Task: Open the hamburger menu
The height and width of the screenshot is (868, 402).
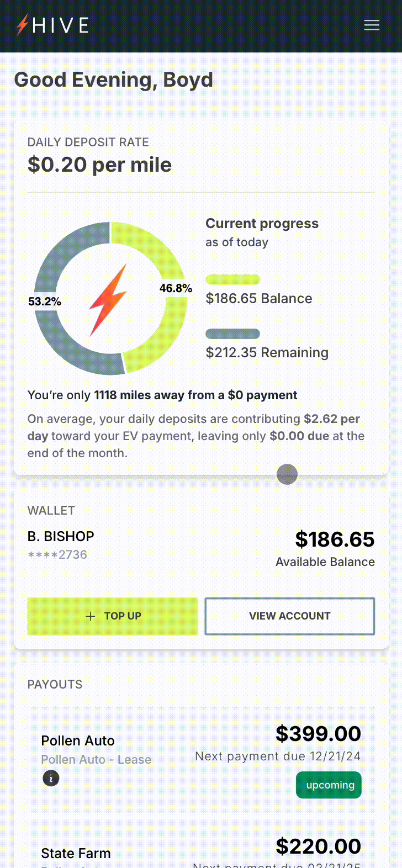Action: click(372, 25)
